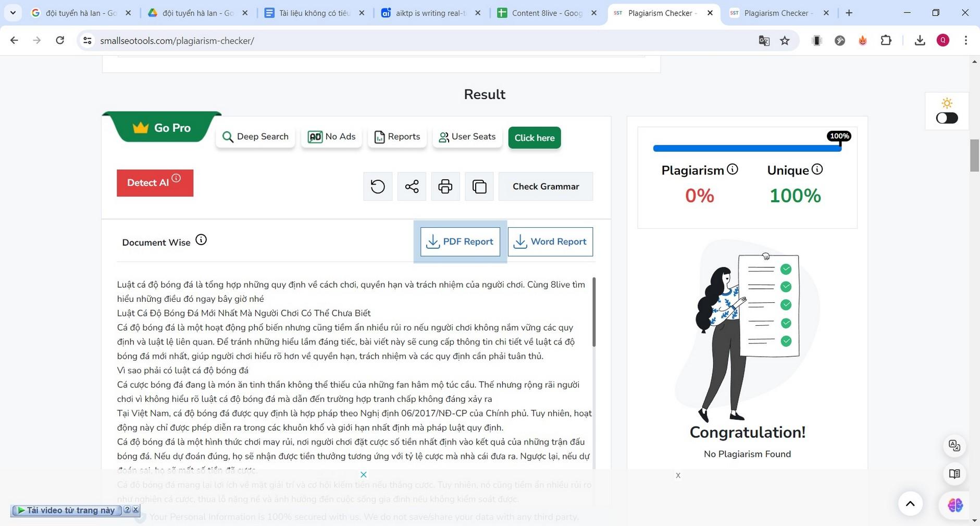Click the scroll-to-top arrow button

910,504
